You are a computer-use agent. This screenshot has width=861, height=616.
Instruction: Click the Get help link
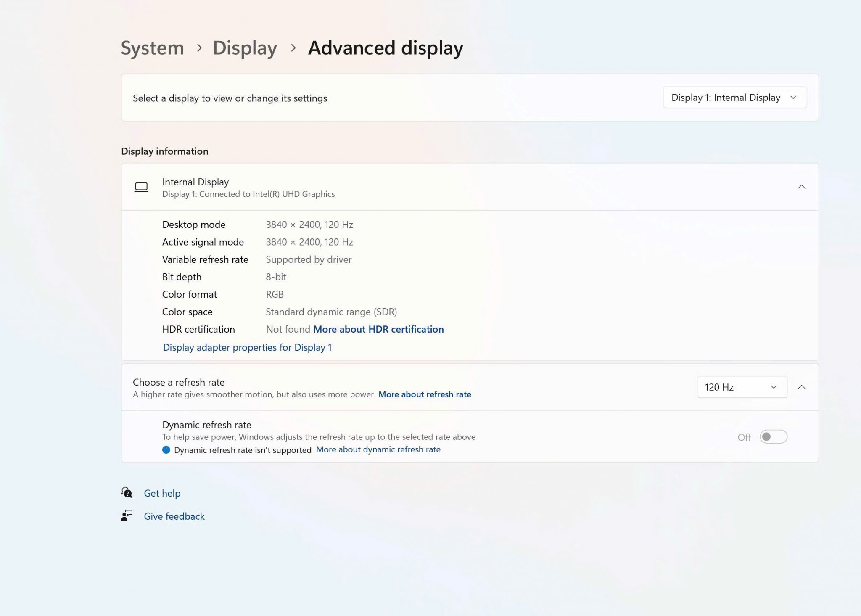tap(162, 493)
